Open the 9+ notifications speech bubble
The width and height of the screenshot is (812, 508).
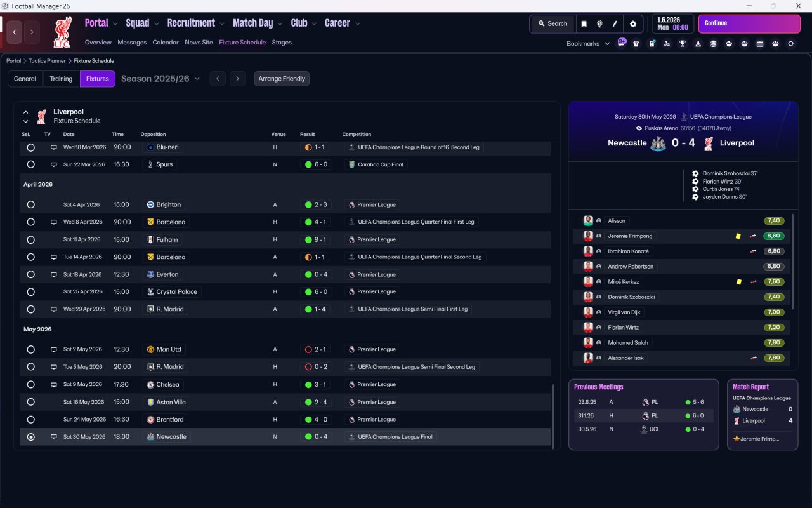point(622,43)
